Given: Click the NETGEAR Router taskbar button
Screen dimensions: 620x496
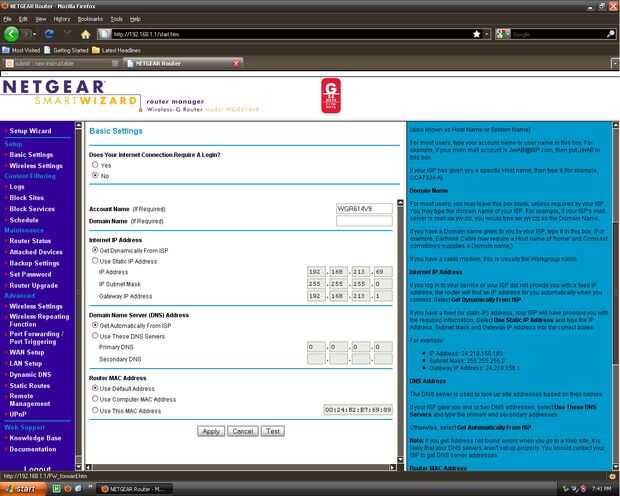Looking at the screenshot, I should 135,489.
